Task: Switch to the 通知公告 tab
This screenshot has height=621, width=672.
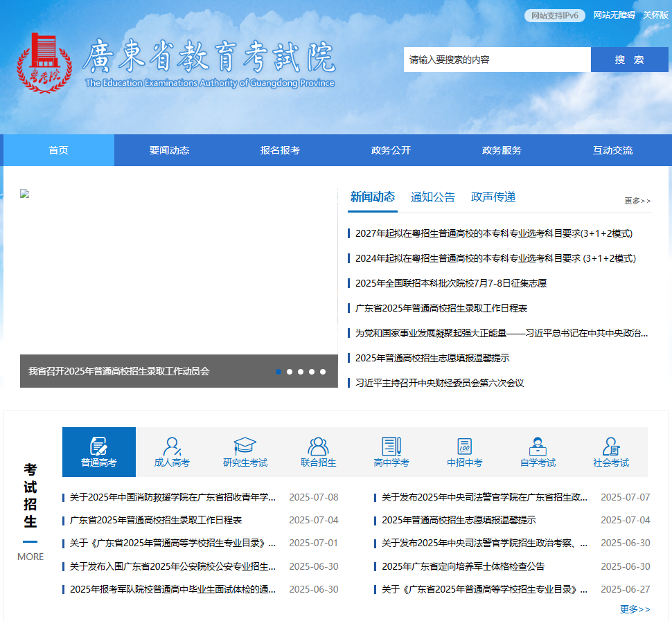Action: tap(433, 197)
